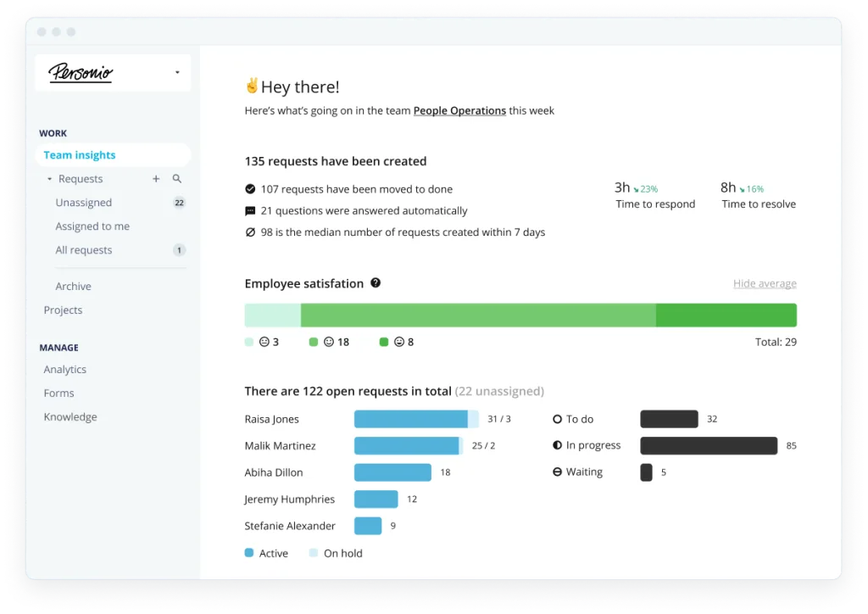Click the Waiting status icon
Image resolution: width=868 pixels, height=614 pixels.
coord(558,472)
